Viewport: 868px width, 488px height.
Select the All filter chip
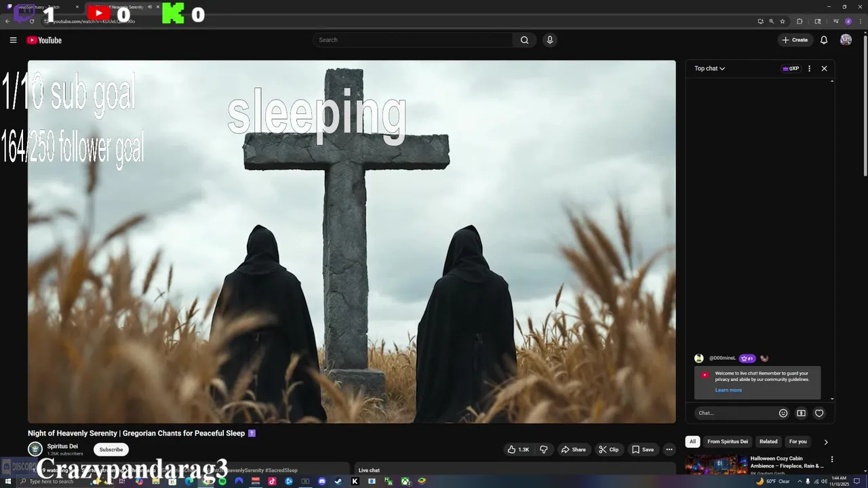tap(692, 442)
